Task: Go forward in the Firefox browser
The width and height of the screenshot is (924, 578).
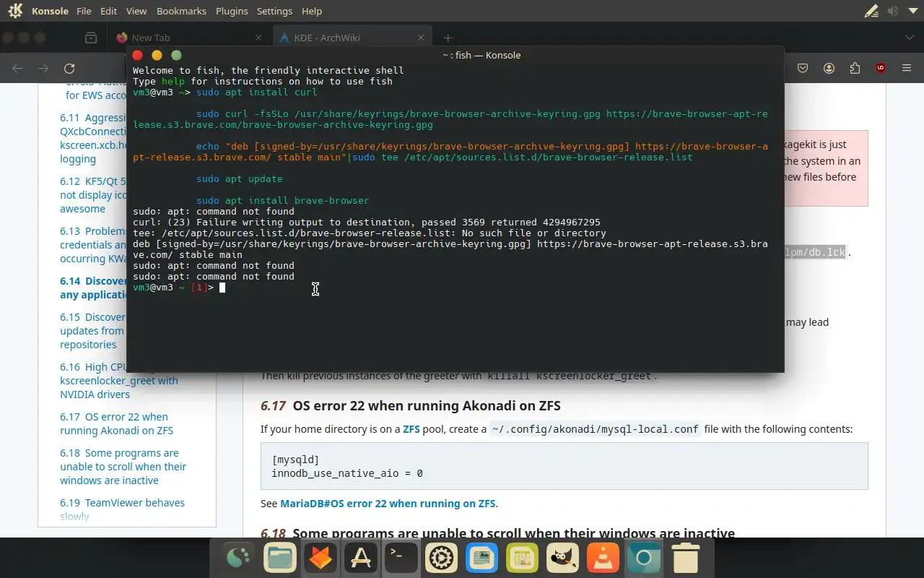Action: coord(43,68)
